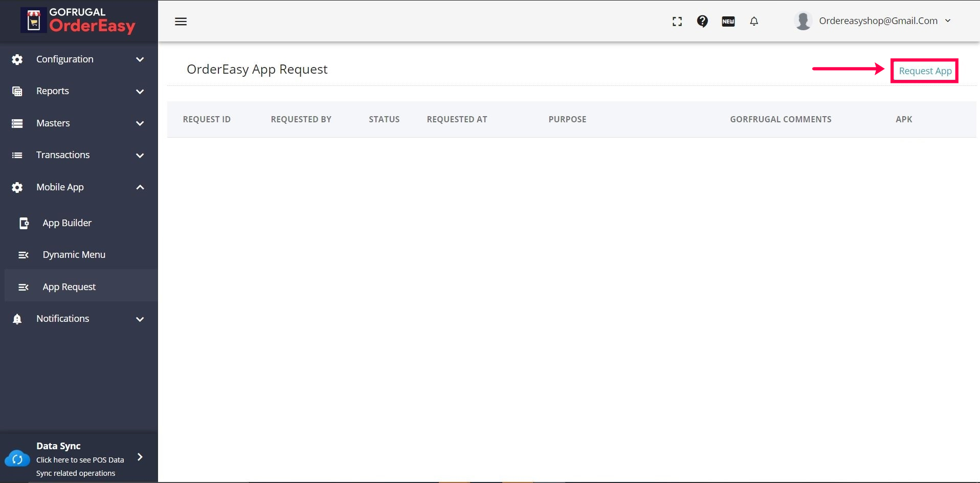The height and width of the screenshot is (483, 980).
Task: Go to App Builder
Action: 81,223
